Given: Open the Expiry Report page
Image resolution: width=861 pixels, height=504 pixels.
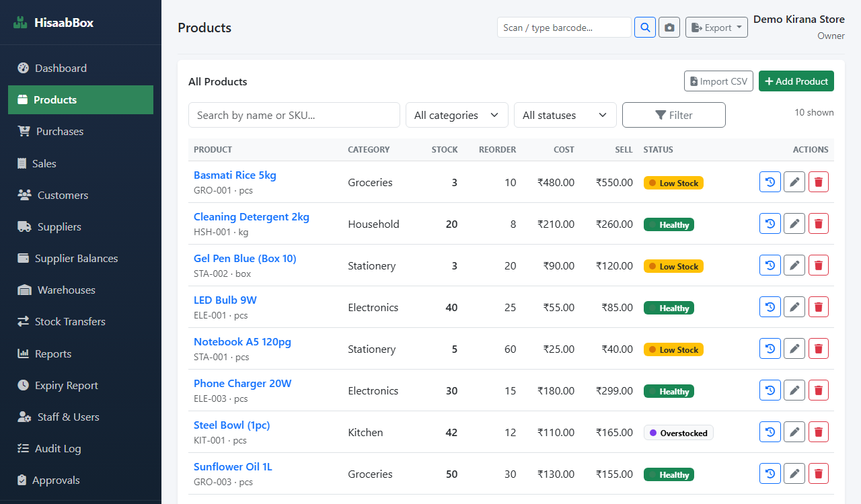Looking at the screenshot, I should point(81,385).
